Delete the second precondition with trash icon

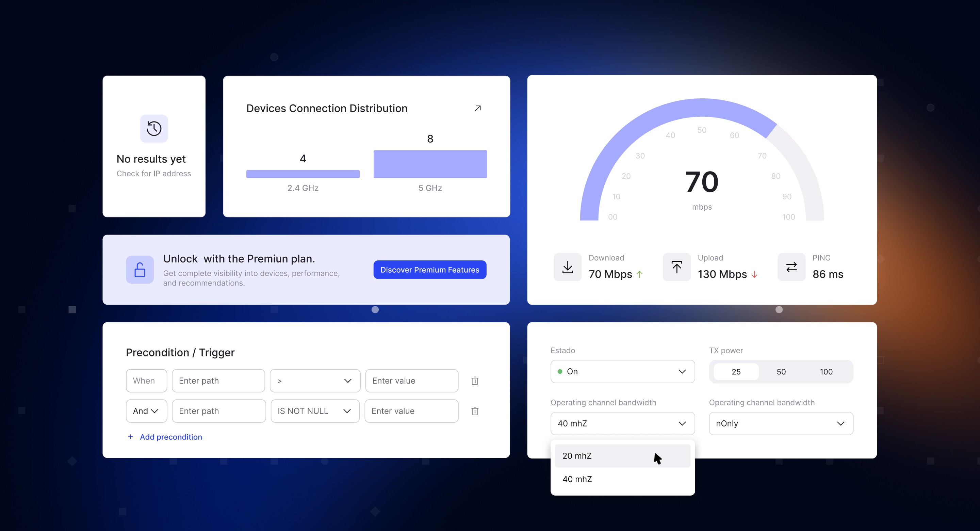click(x=474, y=411)
